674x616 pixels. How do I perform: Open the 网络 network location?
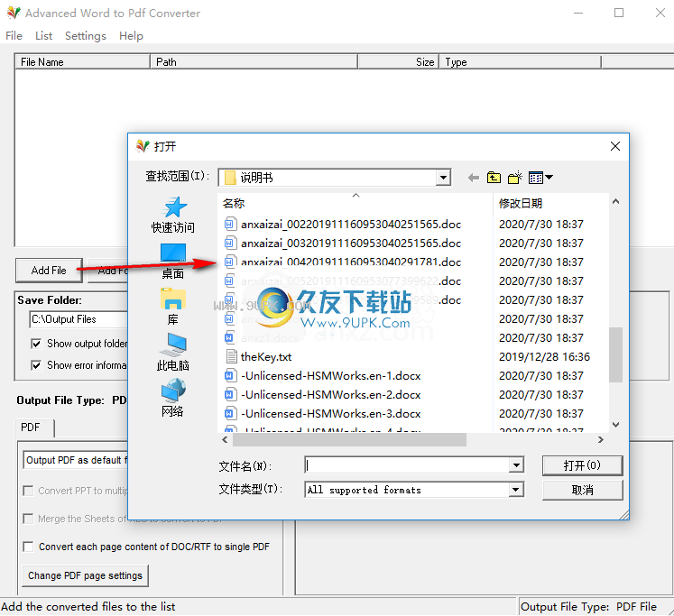[173, 399]
